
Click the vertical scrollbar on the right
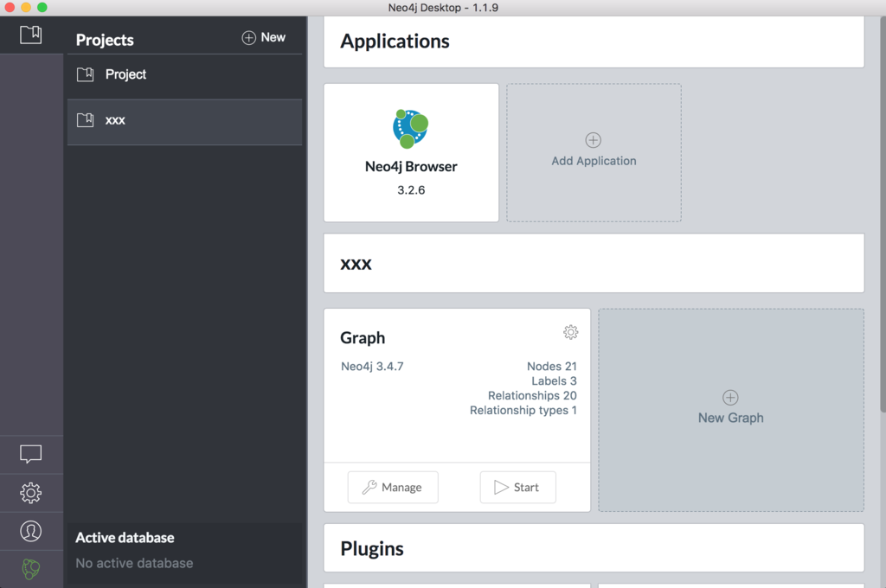click(x=883, y=214)
